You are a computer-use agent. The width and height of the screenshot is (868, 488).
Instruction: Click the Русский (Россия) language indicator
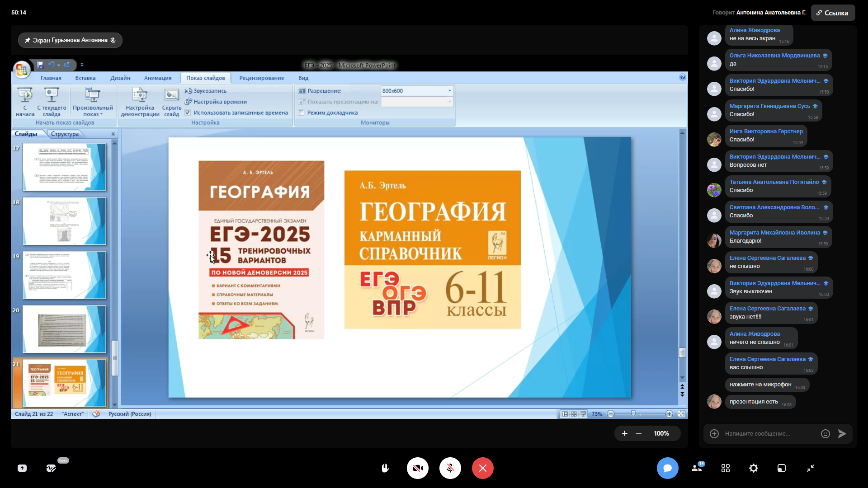130,414
